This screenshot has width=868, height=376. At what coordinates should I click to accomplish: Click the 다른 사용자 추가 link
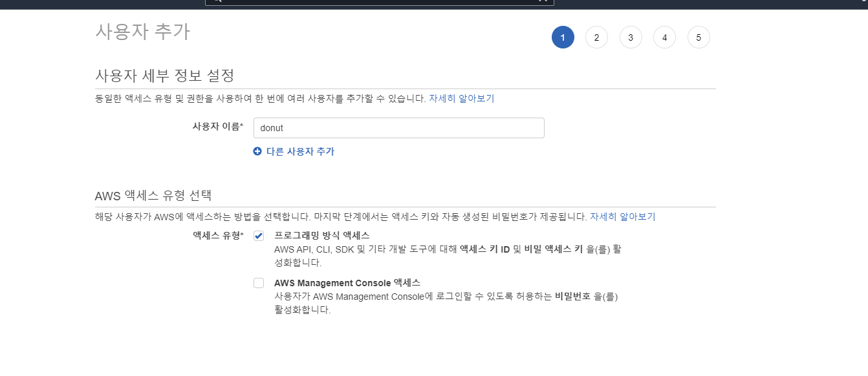tap(300, 151)
